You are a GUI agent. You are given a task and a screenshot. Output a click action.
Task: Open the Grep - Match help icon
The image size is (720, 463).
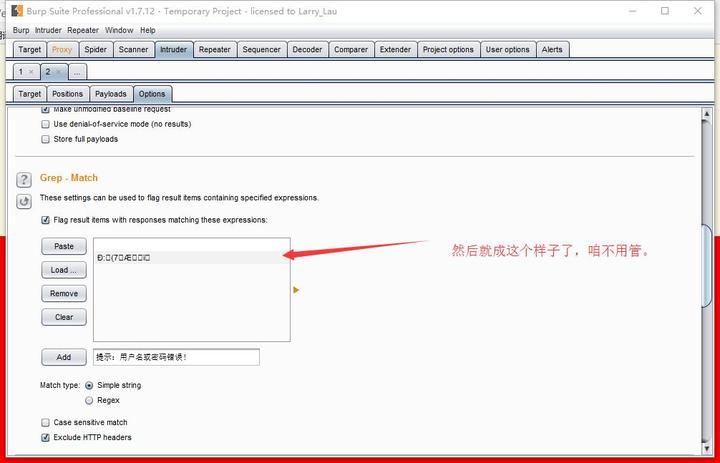(24, 180)
